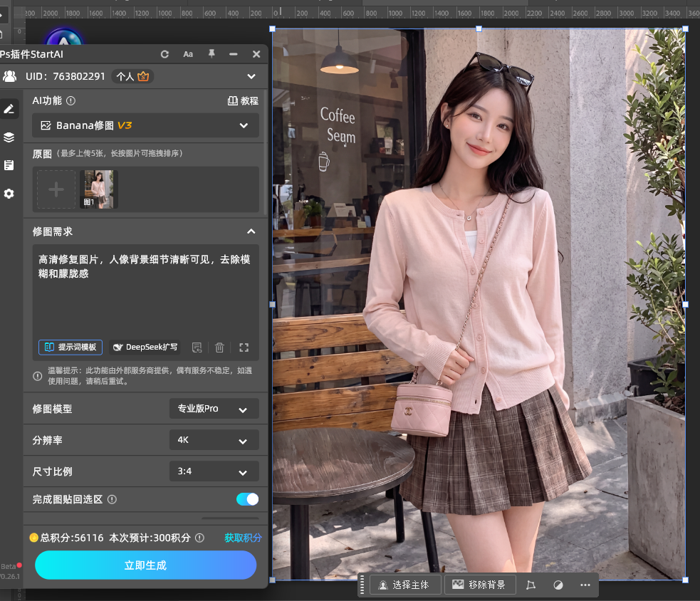Click the Aa font size icon

pos(188,54)
